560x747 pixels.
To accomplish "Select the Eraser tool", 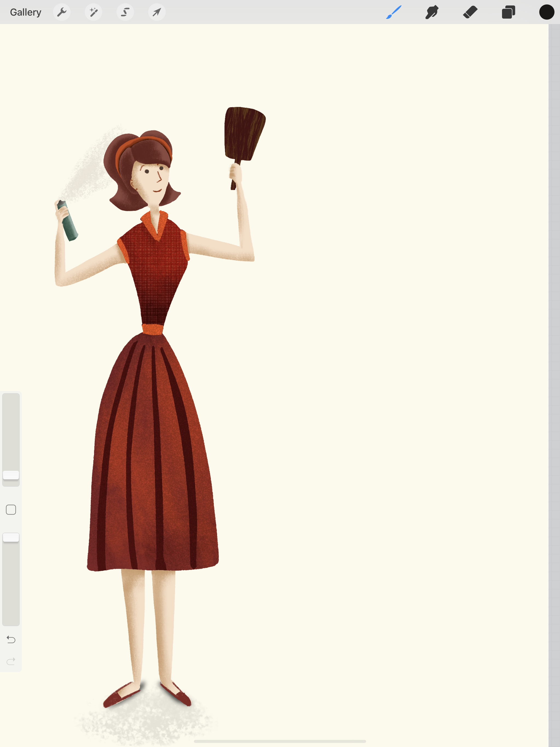I will pyautogui.click(x=470, y=12).
